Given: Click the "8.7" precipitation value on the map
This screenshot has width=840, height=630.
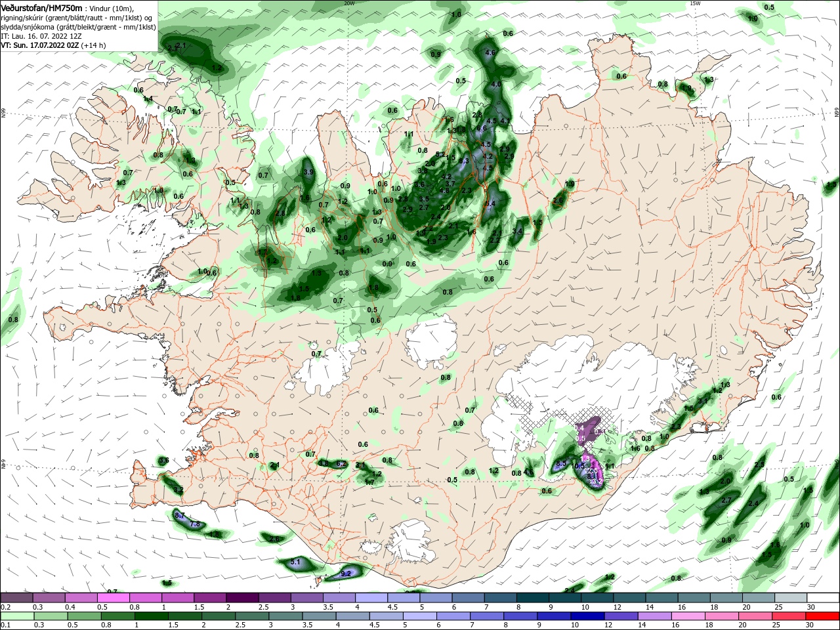Looking at the screenshot, I should click(179, 516).
